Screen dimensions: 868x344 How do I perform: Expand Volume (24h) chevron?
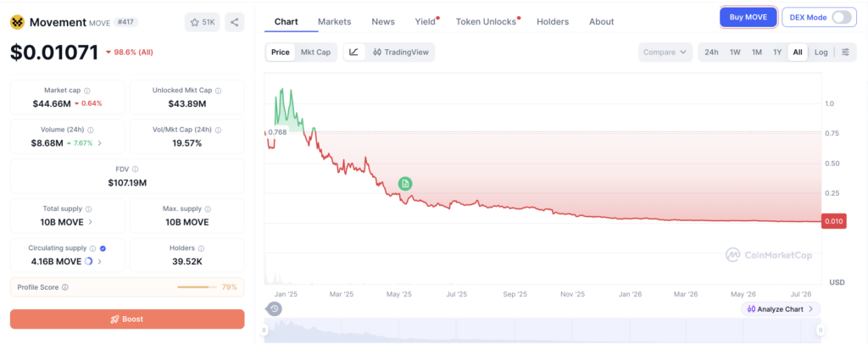click(100, 143)
